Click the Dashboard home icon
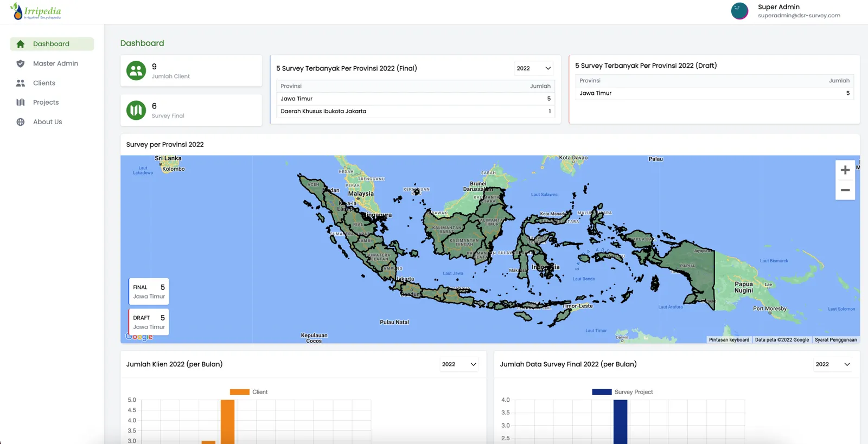The width and height of the screenshot is (868, 444). coord(21,44)
